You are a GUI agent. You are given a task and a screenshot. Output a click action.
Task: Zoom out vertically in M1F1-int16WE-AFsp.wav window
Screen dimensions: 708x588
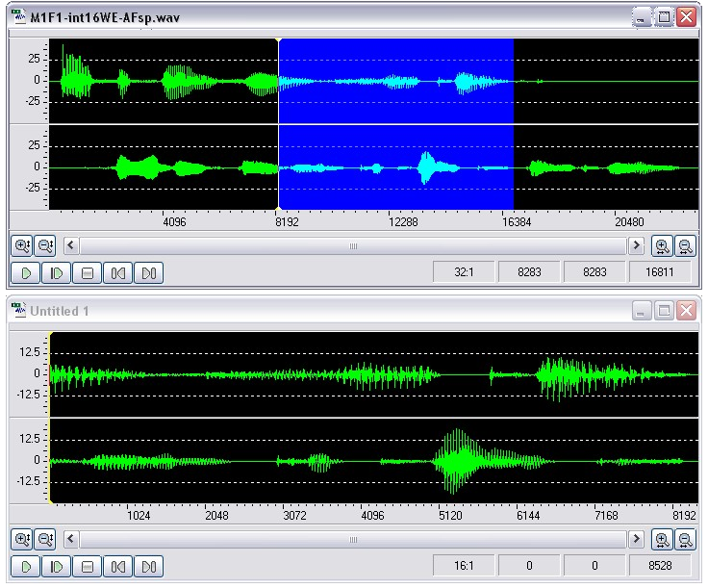click(x=45, y=246)
